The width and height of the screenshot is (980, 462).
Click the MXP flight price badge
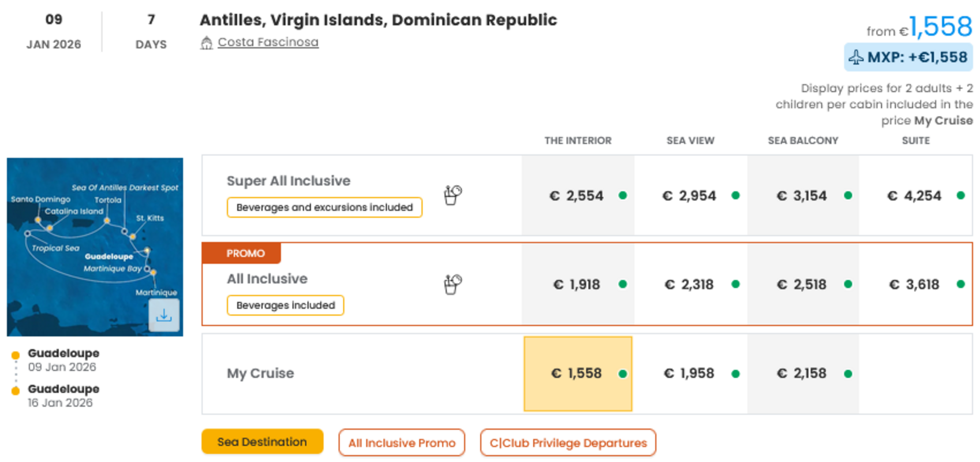(x=908, y=57)
